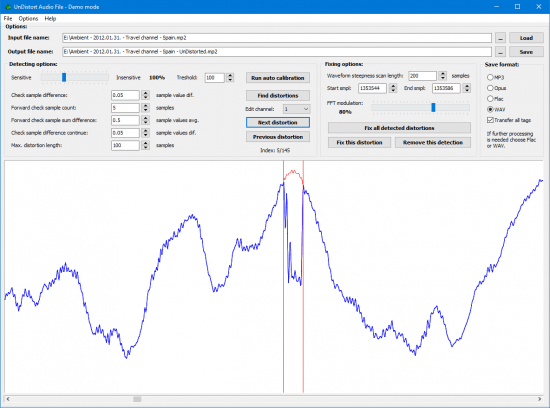This screenshot has height=408, width=550.
Task: Open the Options menu
Action: pyautogui.click(x=28, y=19)
